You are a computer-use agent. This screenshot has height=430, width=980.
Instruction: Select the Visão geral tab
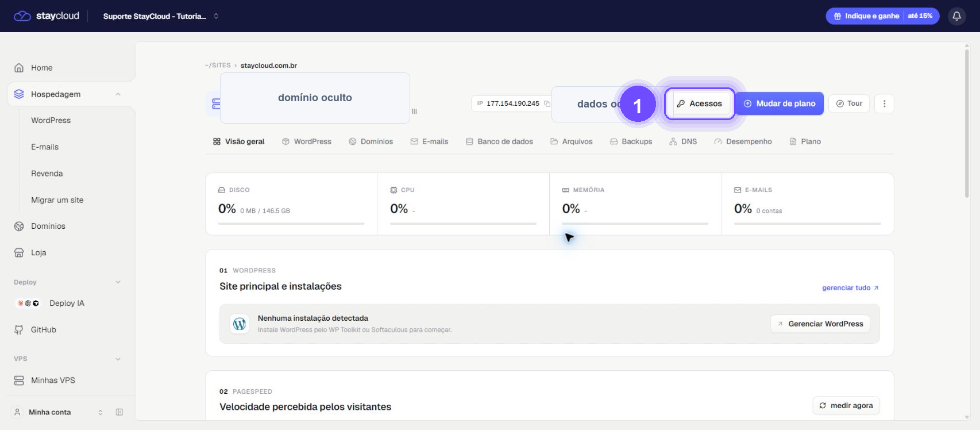238,141
